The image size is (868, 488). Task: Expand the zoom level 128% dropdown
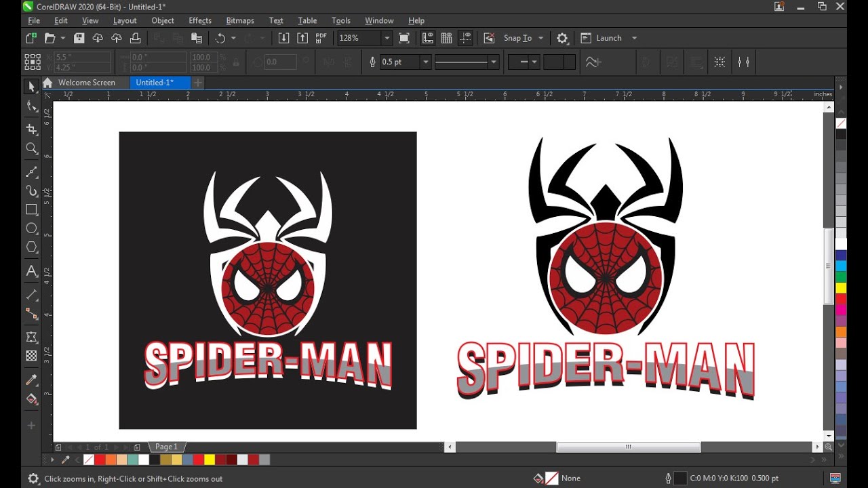point(387,38)
